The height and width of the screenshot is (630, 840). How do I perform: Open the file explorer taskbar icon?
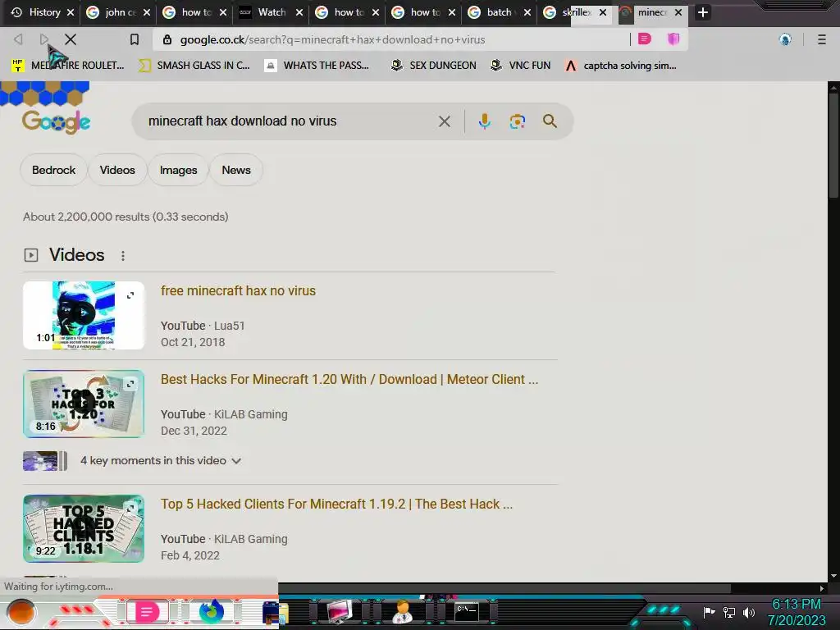pos(276,612)
